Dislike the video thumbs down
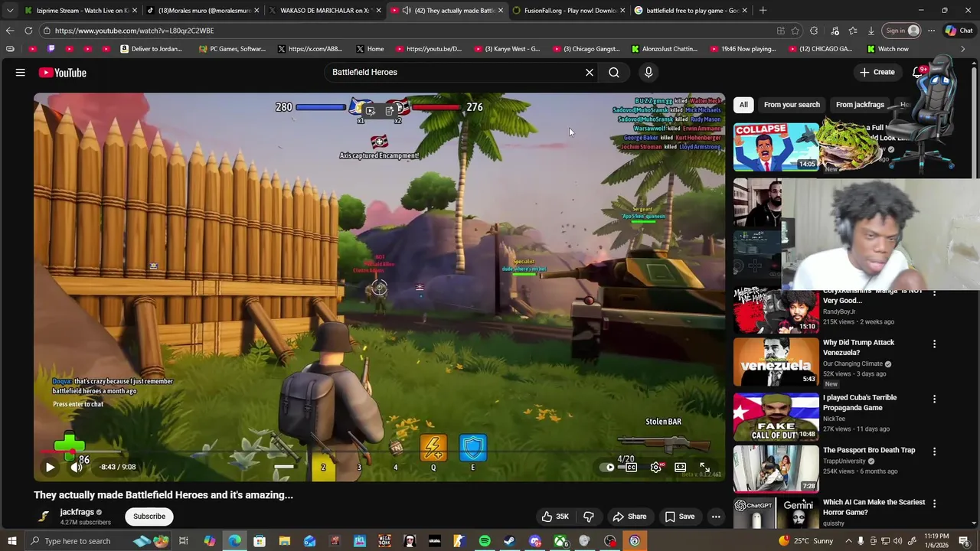Image resolution: width=980 pixels, height=551 pixels. [589, 517]
